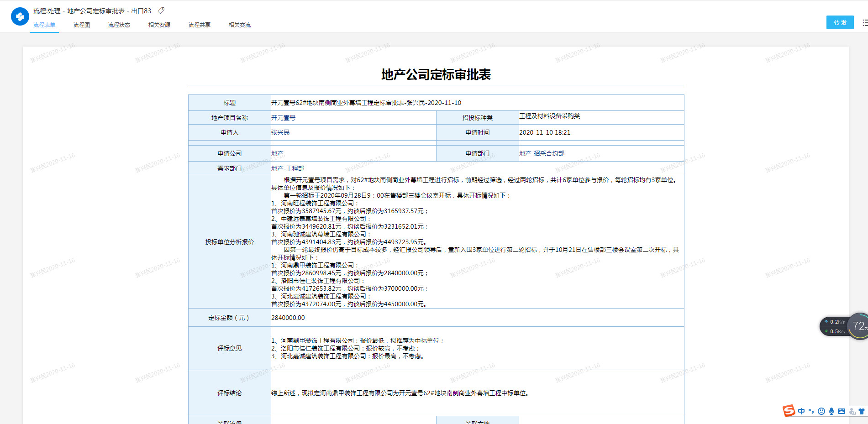Click the Sogou input method S logo
Viewport: 868px width, 424px height.
pos(789,411)
